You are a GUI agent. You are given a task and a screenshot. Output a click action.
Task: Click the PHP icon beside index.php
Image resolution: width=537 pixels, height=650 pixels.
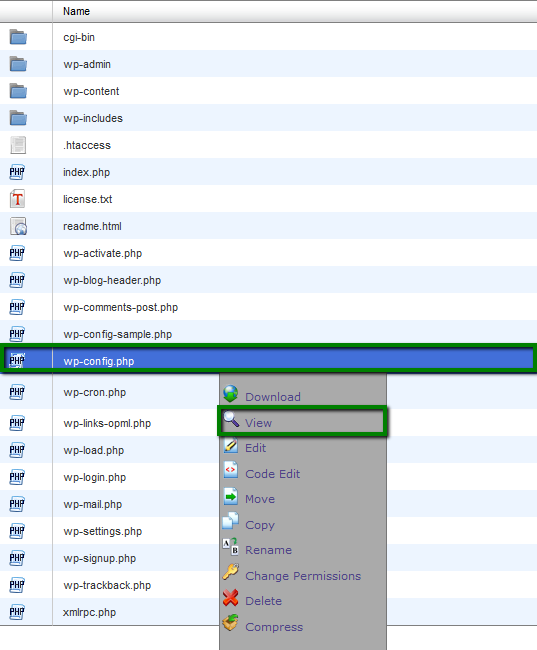click(17, 172)
